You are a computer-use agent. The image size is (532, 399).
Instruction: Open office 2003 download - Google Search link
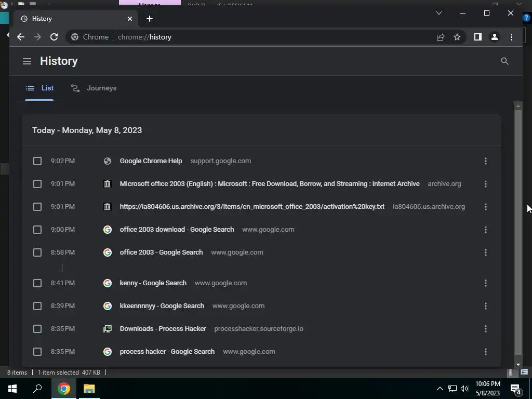177,230
